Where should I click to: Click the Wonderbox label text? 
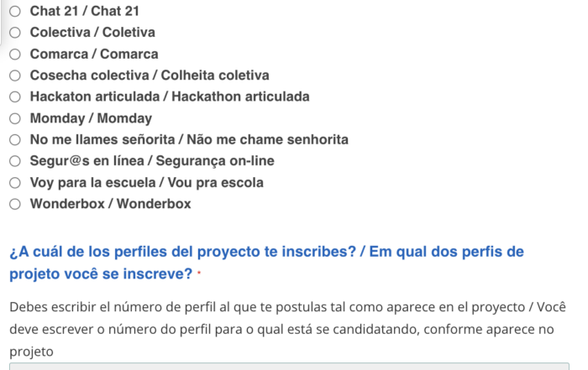pyautogui.click(x=111, y=204)
